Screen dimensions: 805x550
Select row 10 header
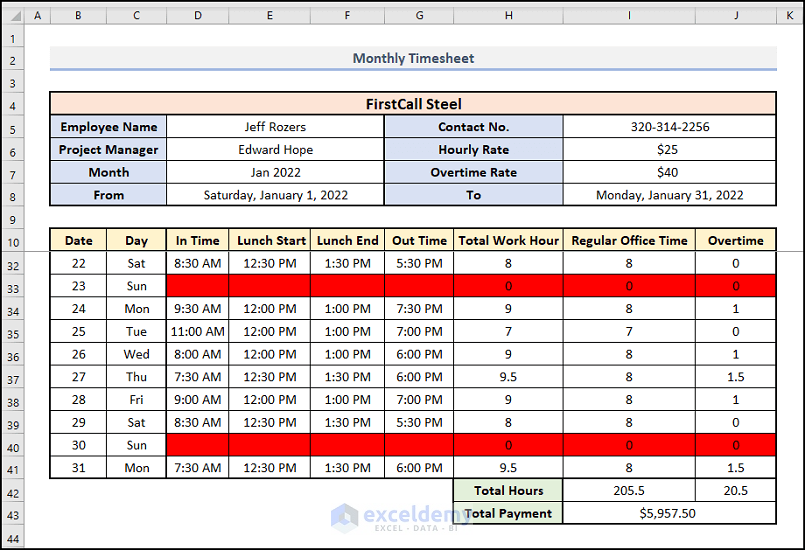tap(13, 241)
